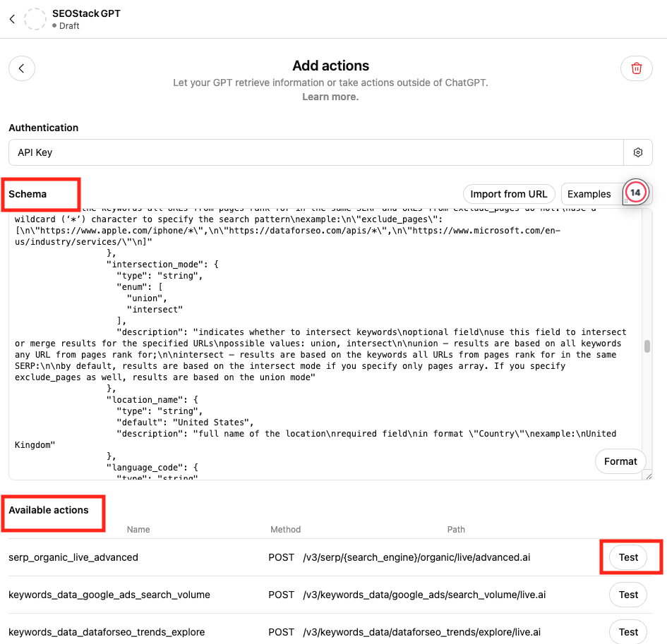
Task: Click the /v3/keywords_data/google_ads/search_volume/live.ai path
Action: coord(424,595)
